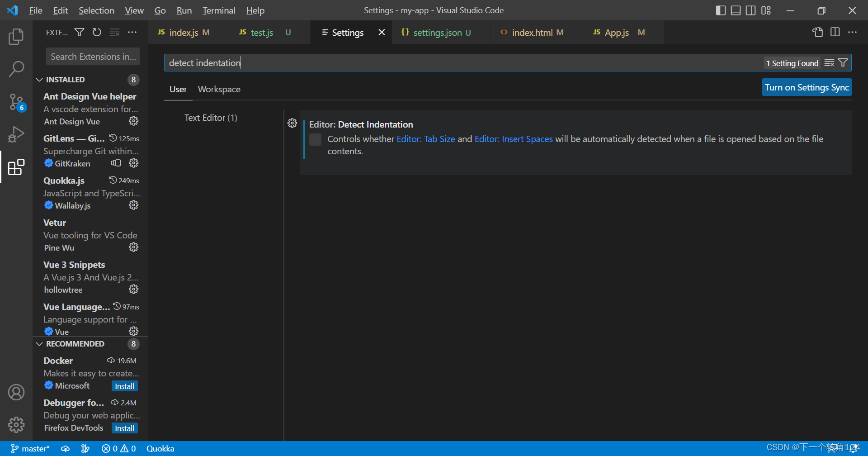Open the Explorer view in activity bar
This screenshot has height=456, width=868.
click(x=16, y=37)
